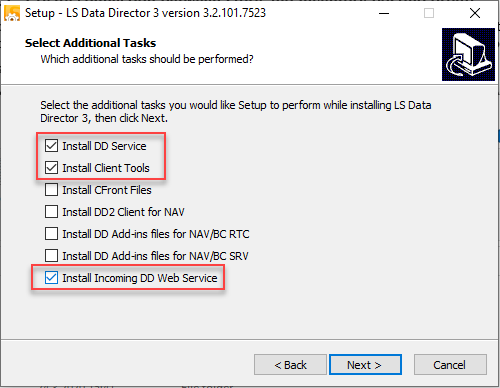
Task: Click the setup installer icon in title bar
Action: pyautogui.click(x=12, y=13)
